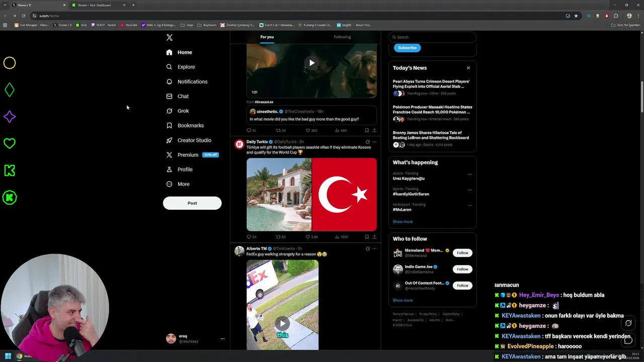Play the FedEx guy video

[282, 323]
